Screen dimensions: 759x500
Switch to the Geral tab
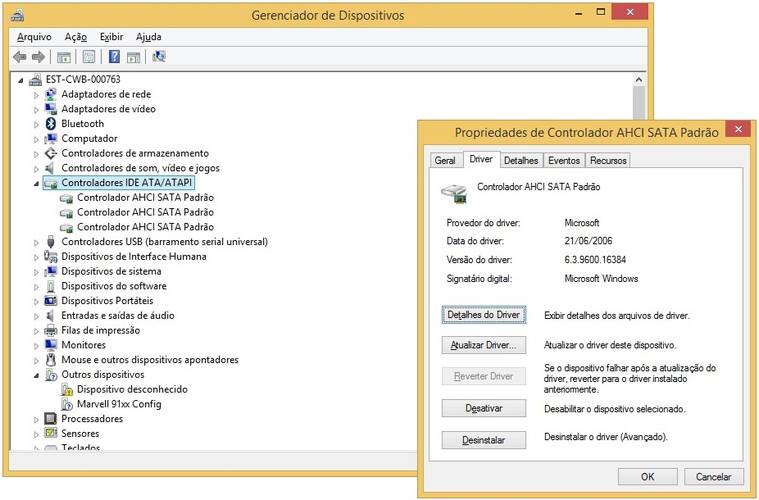pos(445,160)
